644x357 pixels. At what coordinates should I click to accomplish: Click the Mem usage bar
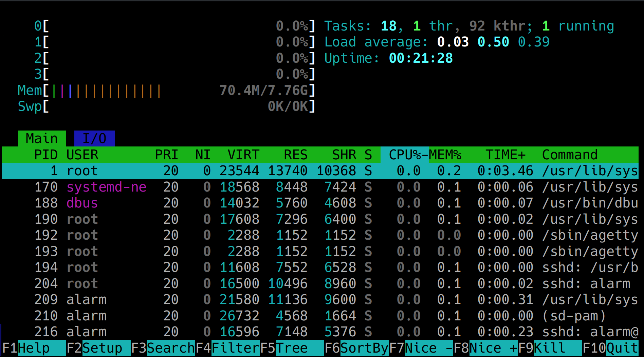[167, 90]
